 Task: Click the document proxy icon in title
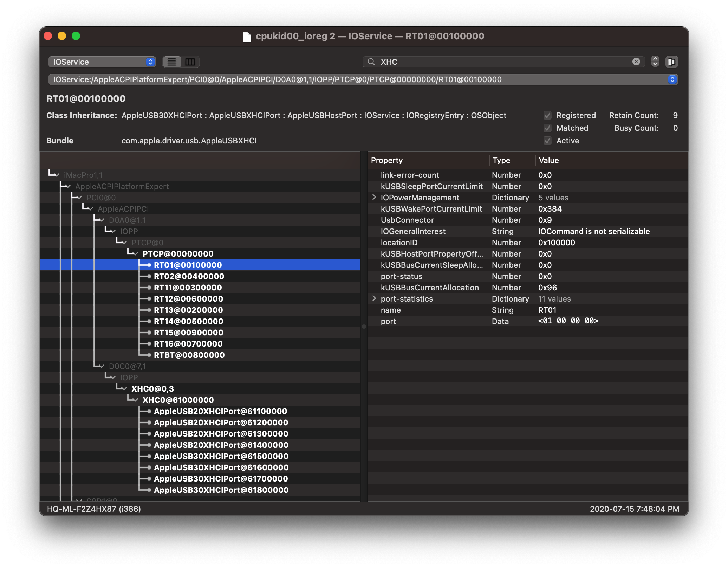point(247,37)
